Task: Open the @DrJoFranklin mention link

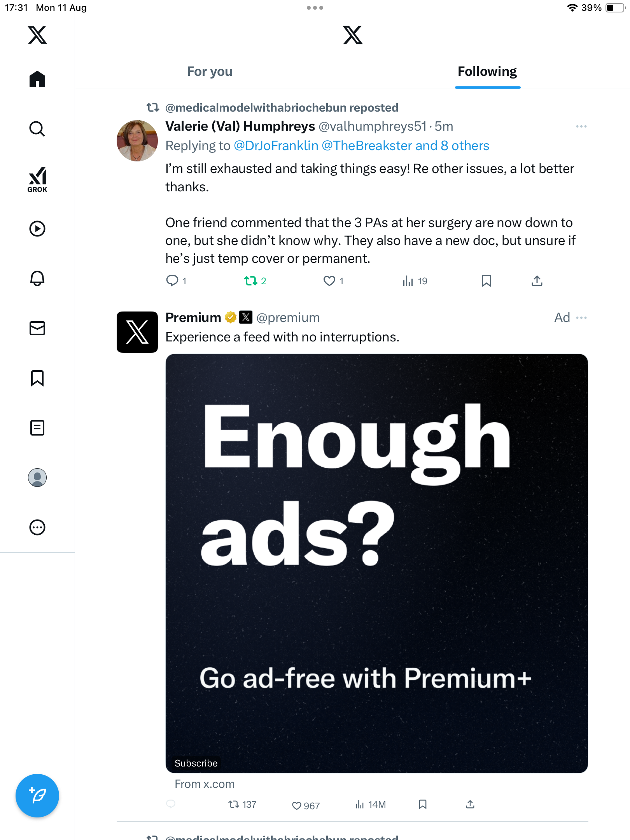Action: (x=276, y=146)
